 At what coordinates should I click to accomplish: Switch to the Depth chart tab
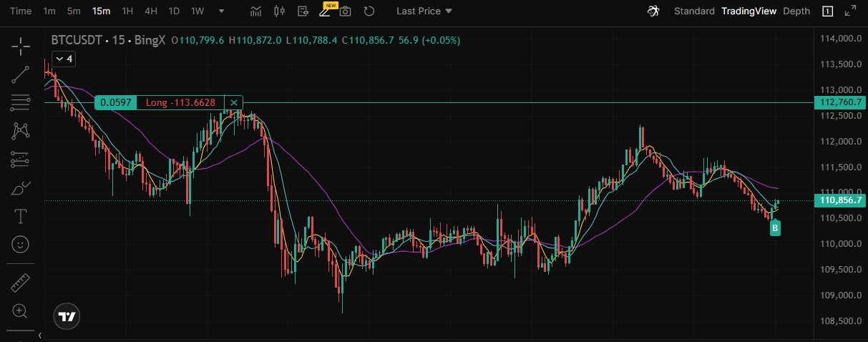pos(796,11)
